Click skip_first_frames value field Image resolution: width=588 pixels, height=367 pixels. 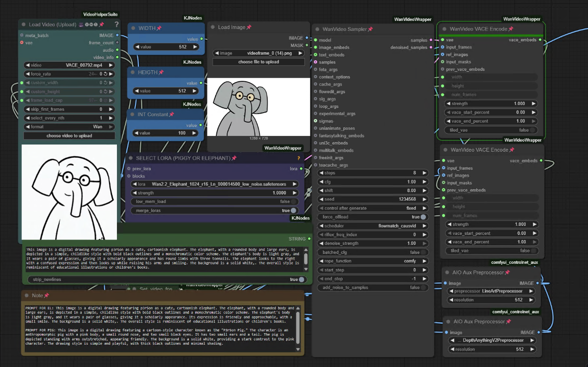(69, 109)
